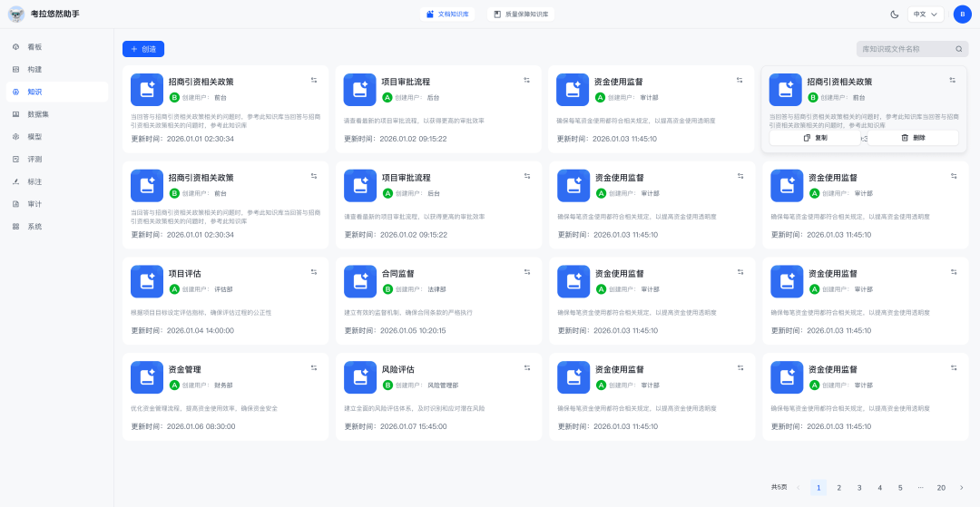Open the 看板 dashboard sidebar icon
Screen dimensions: 980x507
16,46
